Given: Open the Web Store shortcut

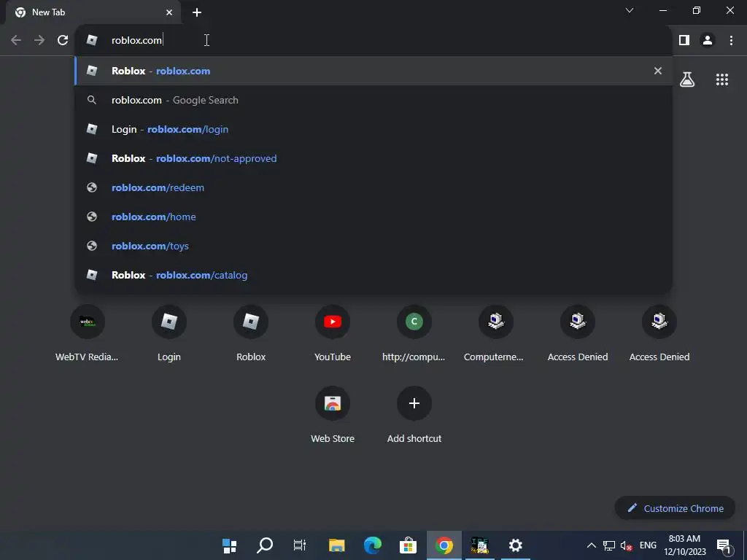Looking at the screenshot, I should pyautogui.click(x=333, y=415).
